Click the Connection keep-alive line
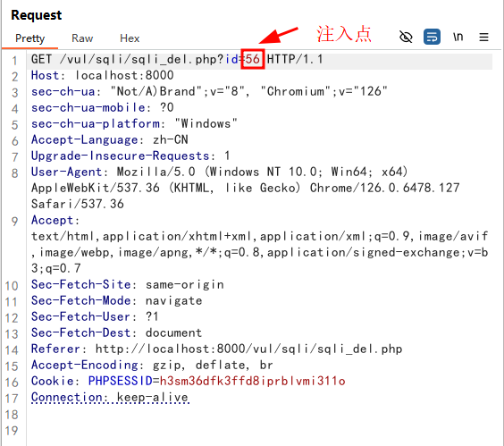This screenshot has width=504, height=446. [x=110, y=398]
